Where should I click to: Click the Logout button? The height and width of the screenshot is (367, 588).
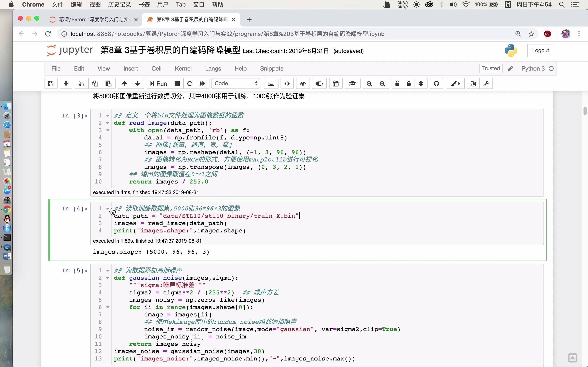[540, 51]
